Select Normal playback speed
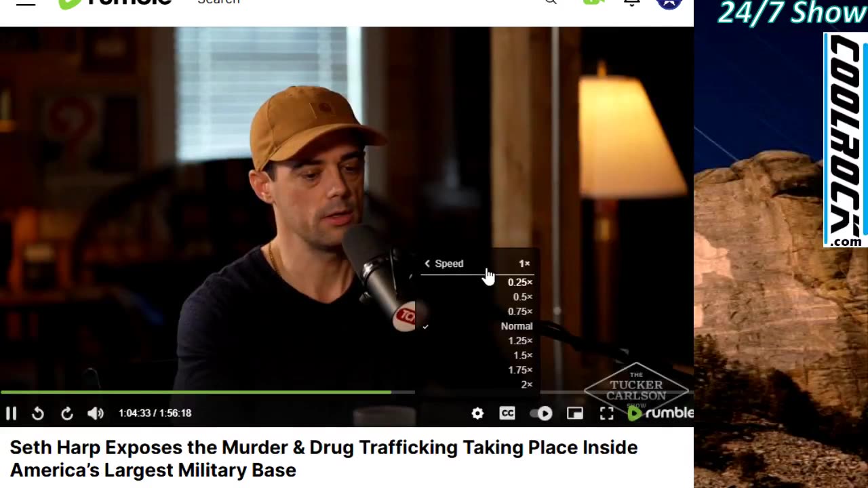This screenshot has width=868, height=488. [x=517, y=326]
